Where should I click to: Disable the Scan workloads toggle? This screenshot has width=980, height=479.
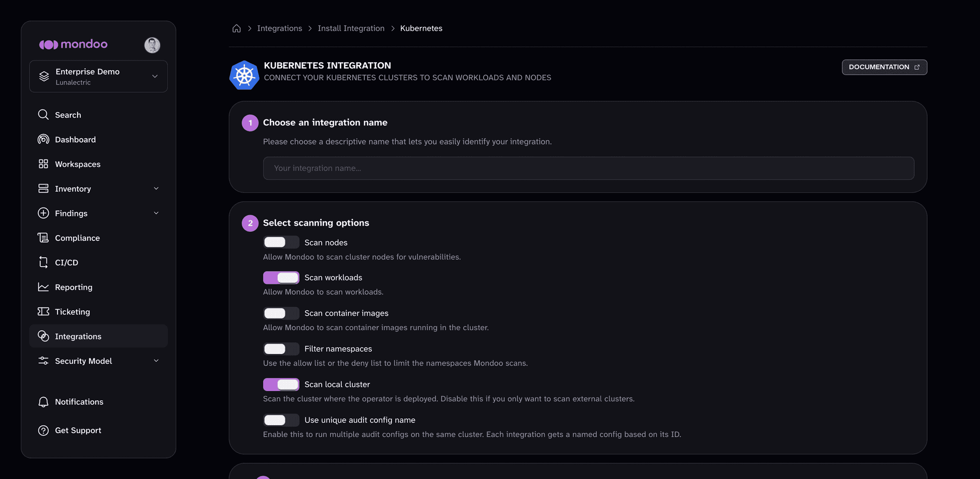(281, 278)
